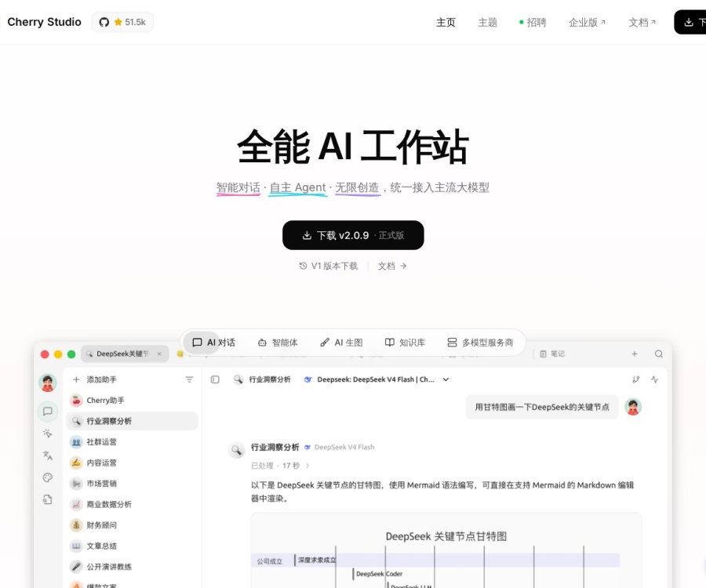The image size is (706, 588).
Task: Select the AI 对话 tab
Action: [x=213, y=343]
